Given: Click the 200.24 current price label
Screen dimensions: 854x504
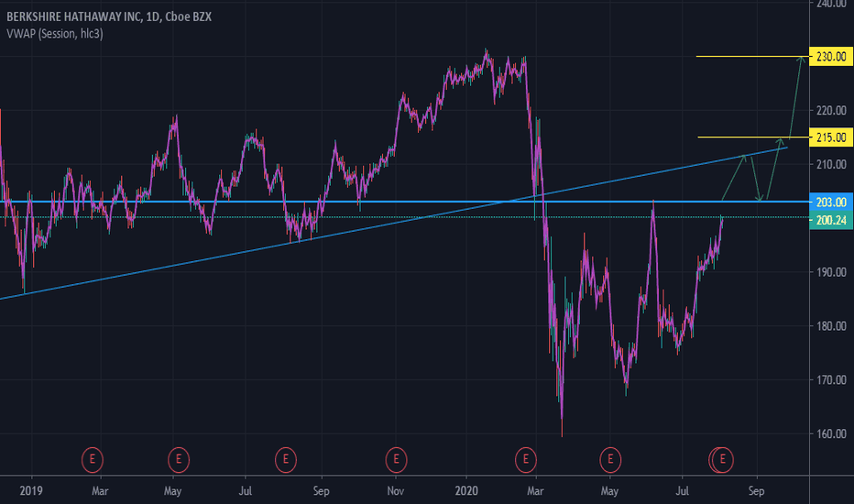Looking at the screenshot, I should (x=831, y=220).
